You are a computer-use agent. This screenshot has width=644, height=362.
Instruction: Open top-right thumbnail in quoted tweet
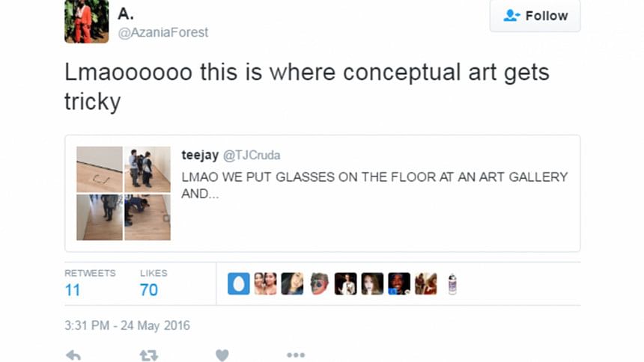coord(147,169)
